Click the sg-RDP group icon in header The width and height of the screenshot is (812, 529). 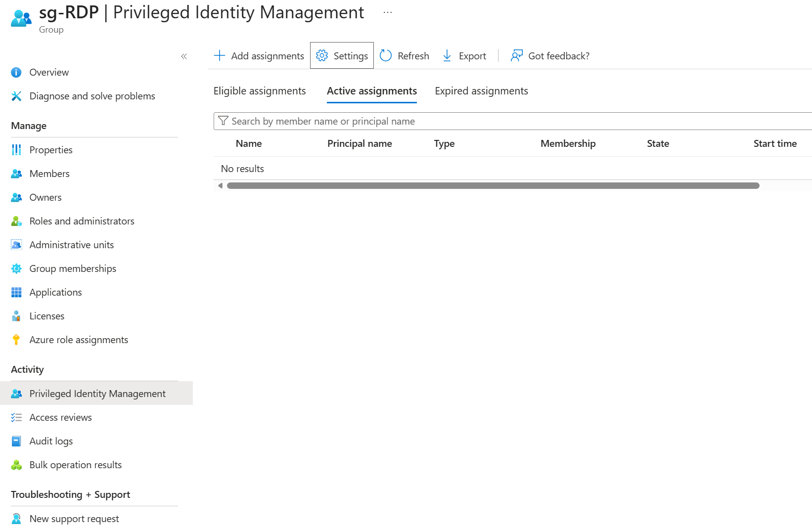[x=21, y=18]
